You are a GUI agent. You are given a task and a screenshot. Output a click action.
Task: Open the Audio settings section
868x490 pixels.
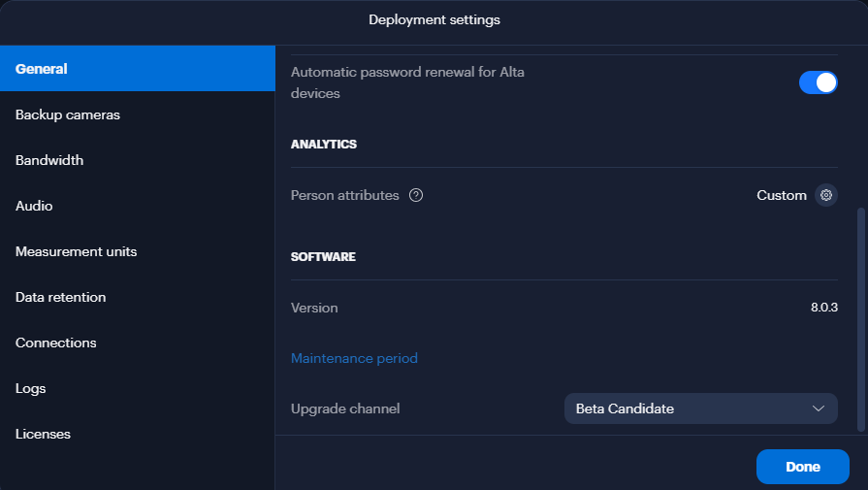point(138,206)
